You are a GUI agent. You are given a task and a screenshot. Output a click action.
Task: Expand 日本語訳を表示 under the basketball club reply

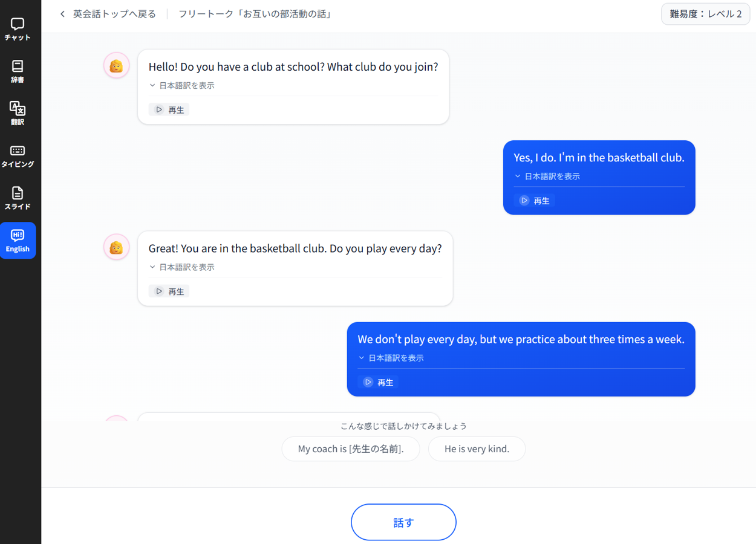click(547, 176)
